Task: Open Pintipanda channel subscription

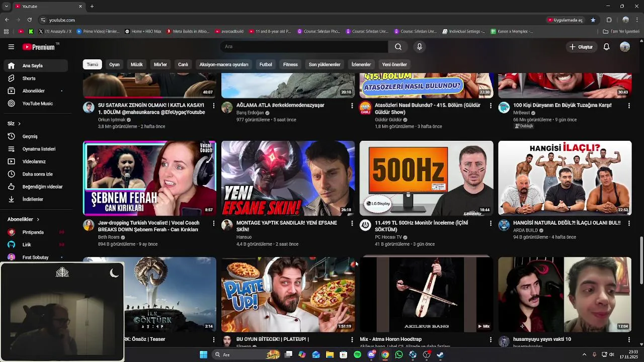Action: tap(35, 232)
